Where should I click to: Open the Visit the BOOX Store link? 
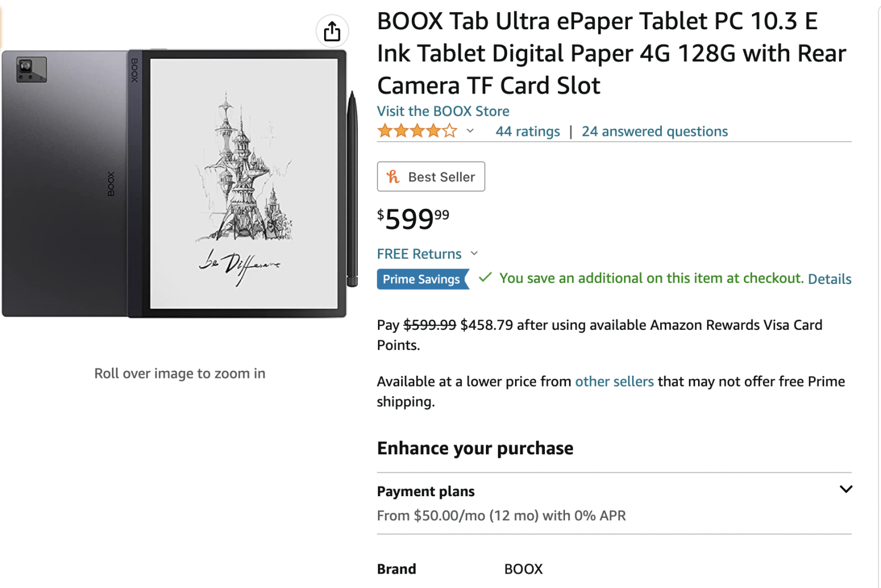coord(442,111)
